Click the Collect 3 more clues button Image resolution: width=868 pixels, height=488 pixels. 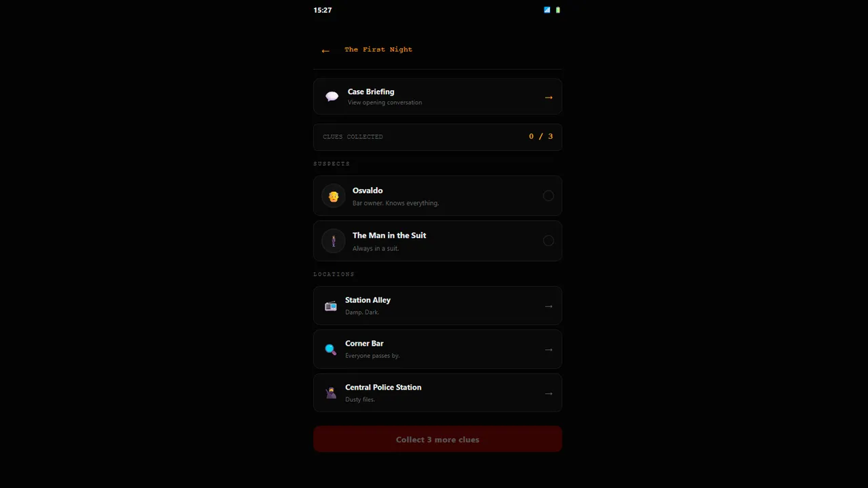tap(437, 439)
